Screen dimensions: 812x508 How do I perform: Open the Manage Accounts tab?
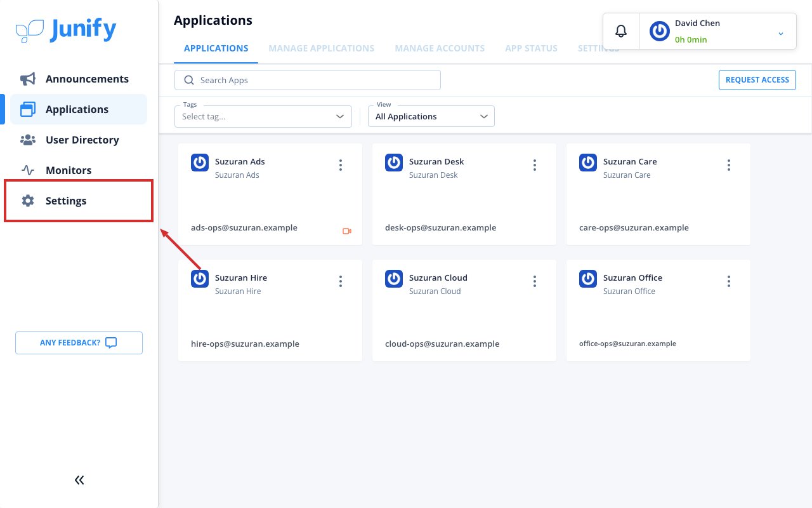(x=440, y=48)
